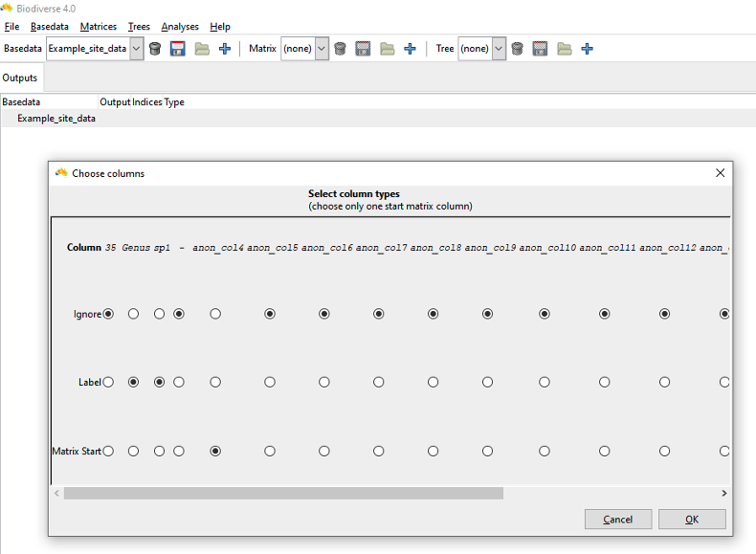Select Ignore for the Genus column
Image resolution: width=756 pixels, height=554 pixels.
(134, 314)
